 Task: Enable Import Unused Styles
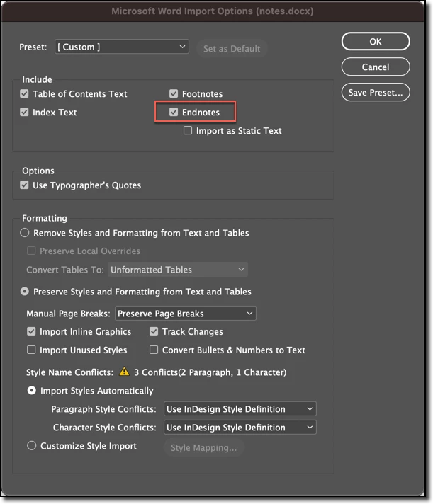tap(31, 350)
